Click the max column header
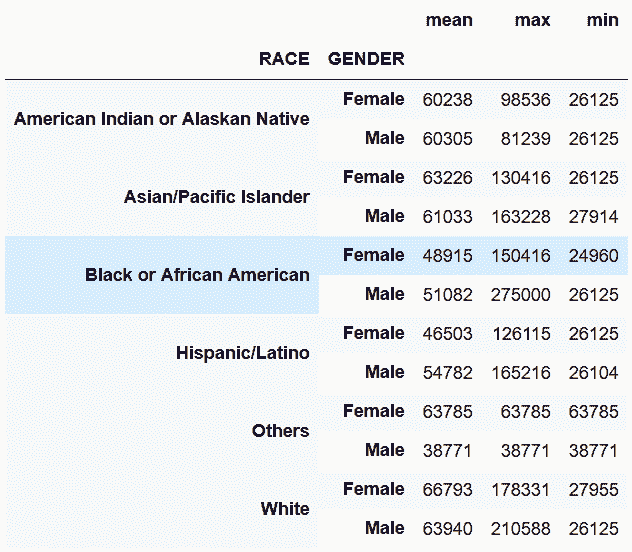632x552 pixels. coord(532,20)
